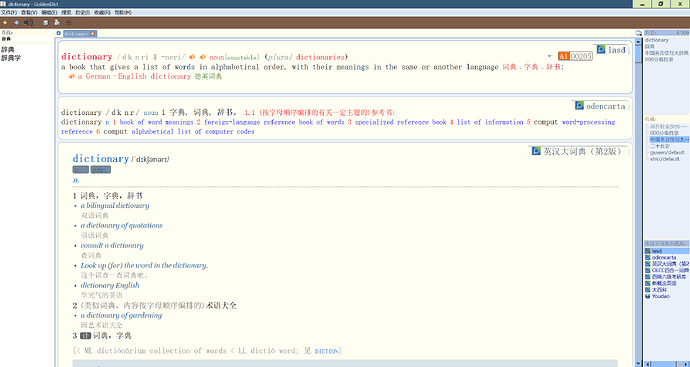Click the odencarta dictionary icon in article header
The image size is (690, 367).
[580, 106]
